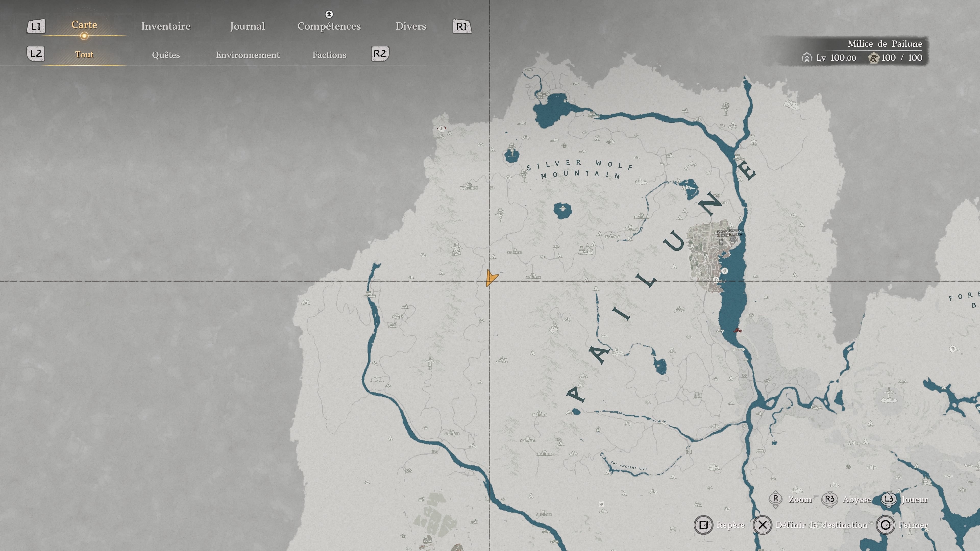Click the L1 shoulder button icon

36,27
